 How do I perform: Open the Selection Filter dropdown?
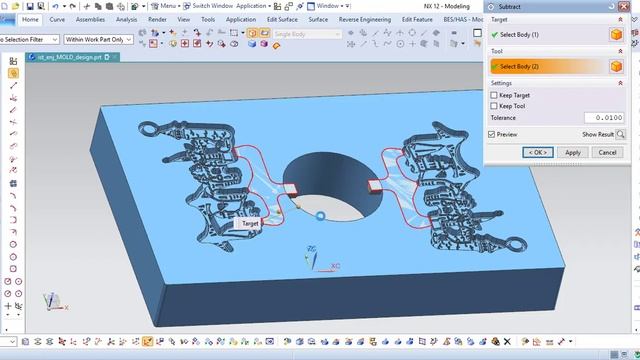tap(29, 39)
